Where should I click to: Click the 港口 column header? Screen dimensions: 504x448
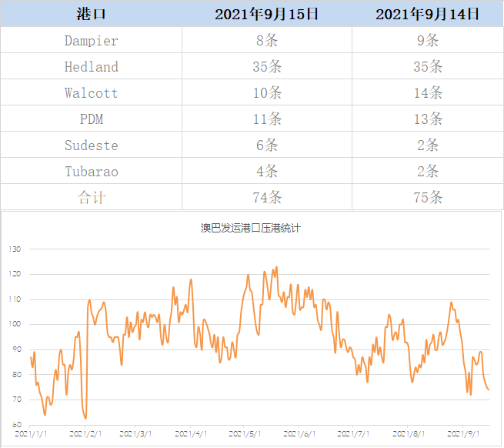[91, 14]
